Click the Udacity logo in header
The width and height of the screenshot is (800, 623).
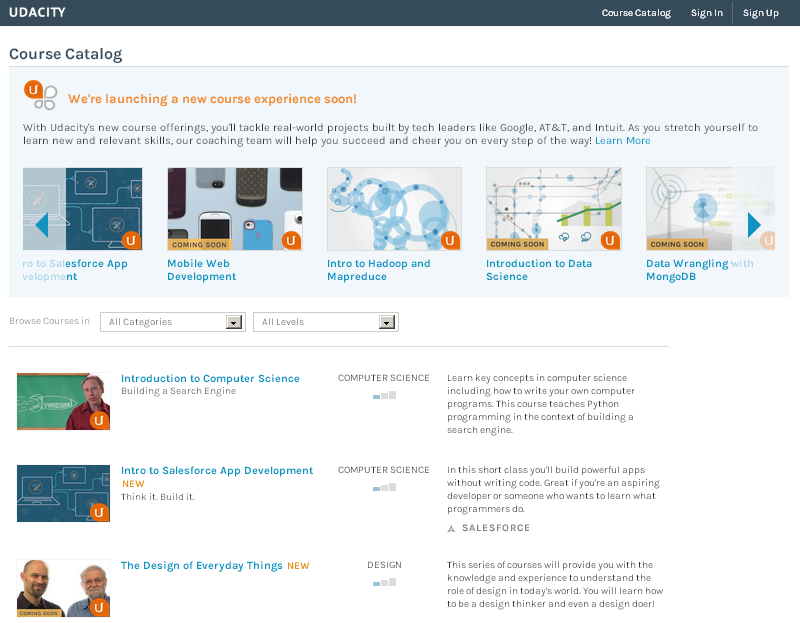pyautogui.click(x=37, y=12)
